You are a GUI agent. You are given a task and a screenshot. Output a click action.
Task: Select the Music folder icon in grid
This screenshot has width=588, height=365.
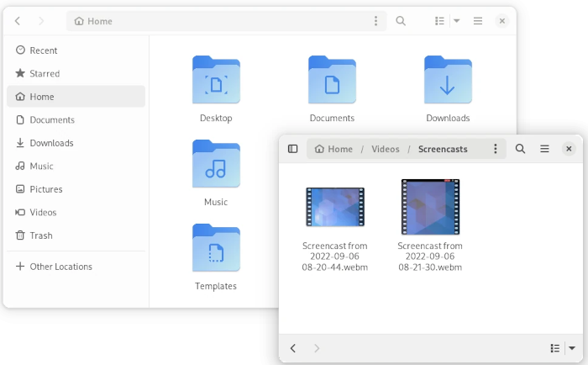(x=216, y=164)
